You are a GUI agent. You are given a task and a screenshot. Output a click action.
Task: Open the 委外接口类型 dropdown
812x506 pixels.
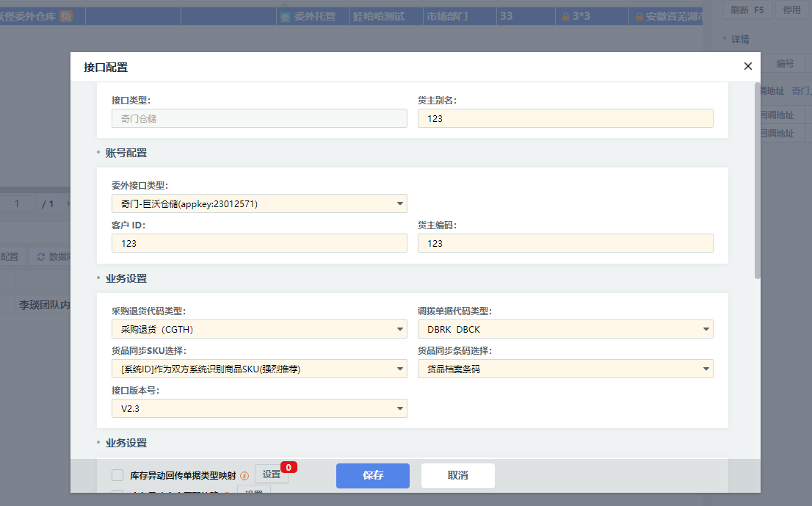pos(258,203)
